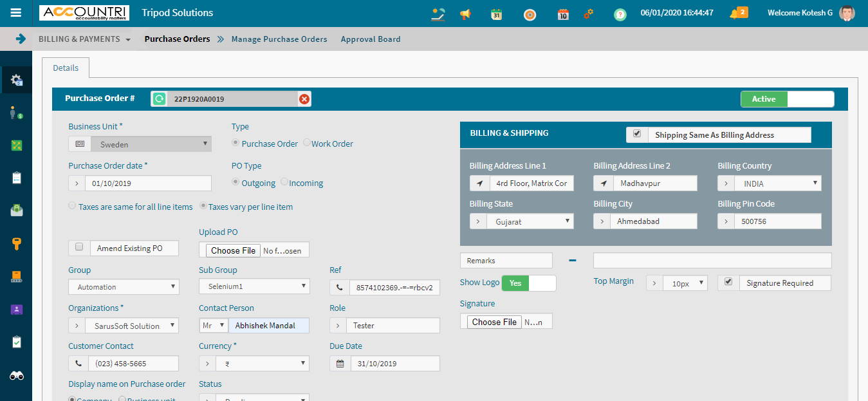Open the Sub Group Selenium1 dropdown
The width and height of the screenshot is (868, 401).
click(254, 286)
